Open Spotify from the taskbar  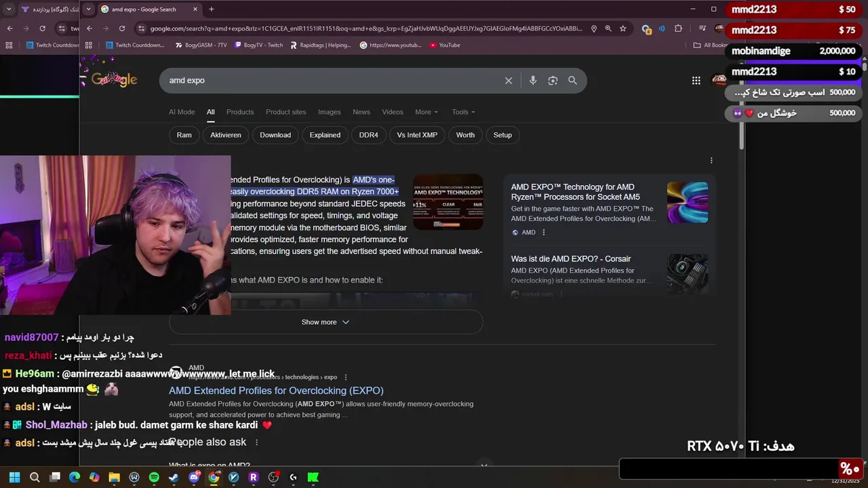154,477
